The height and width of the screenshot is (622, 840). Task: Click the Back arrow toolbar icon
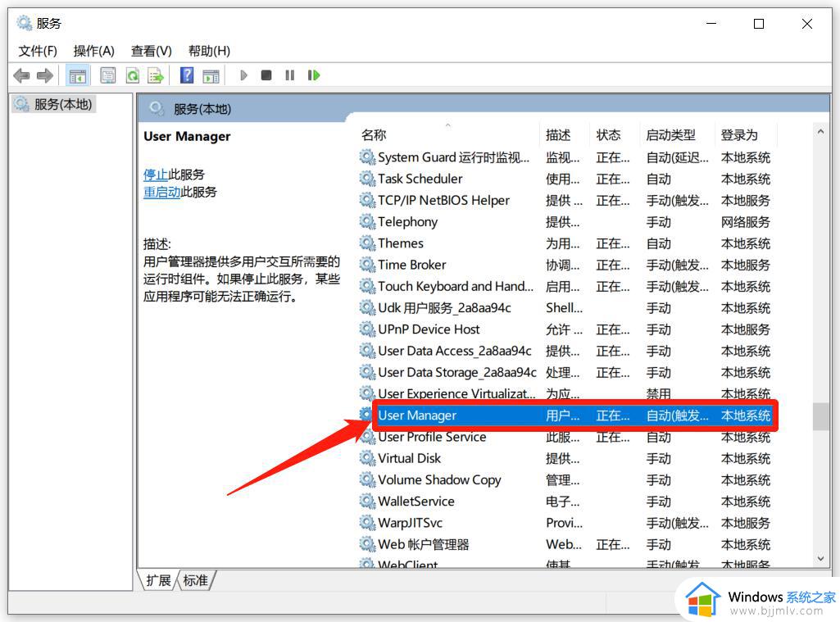21,75
